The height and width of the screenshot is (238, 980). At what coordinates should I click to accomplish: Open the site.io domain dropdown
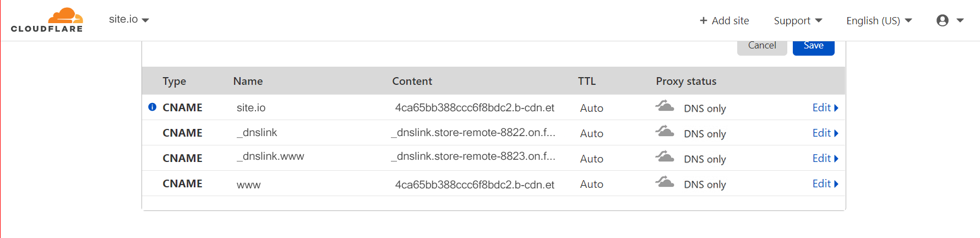pos(129,19)
